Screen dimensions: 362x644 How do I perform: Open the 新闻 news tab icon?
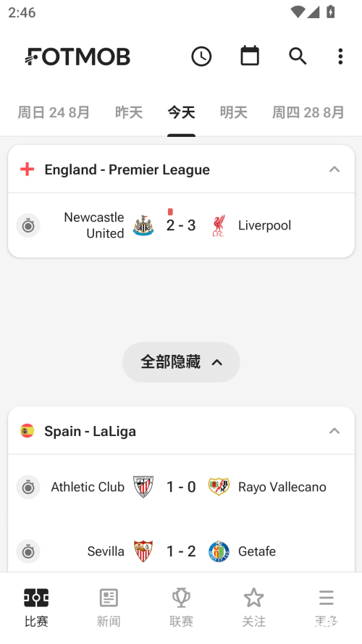pos(109,598)
